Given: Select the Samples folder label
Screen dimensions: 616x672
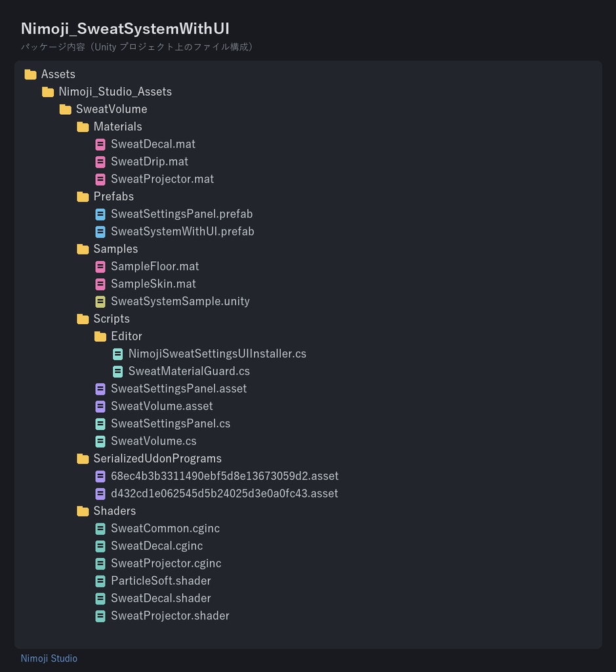Looking at the screenshot, I should click(115, 249).
